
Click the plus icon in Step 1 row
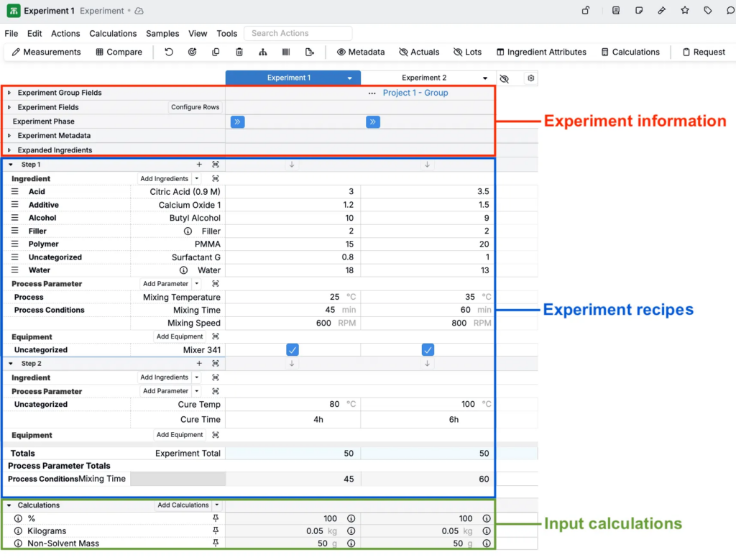point(199,165)
